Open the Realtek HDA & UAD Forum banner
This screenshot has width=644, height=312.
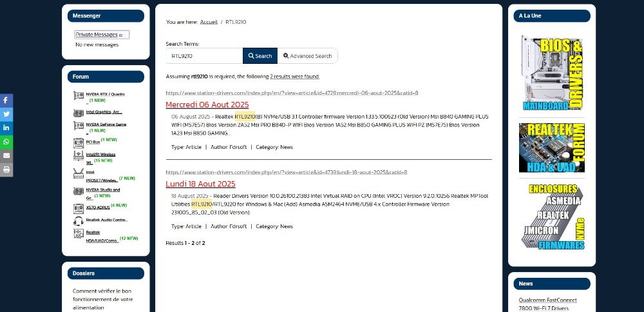[552, 148]
